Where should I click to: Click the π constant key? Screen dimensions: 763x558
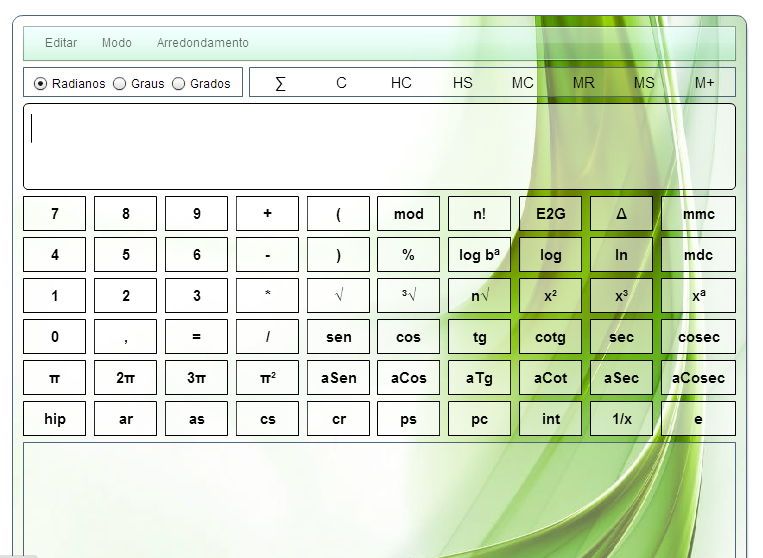point(54,377)
